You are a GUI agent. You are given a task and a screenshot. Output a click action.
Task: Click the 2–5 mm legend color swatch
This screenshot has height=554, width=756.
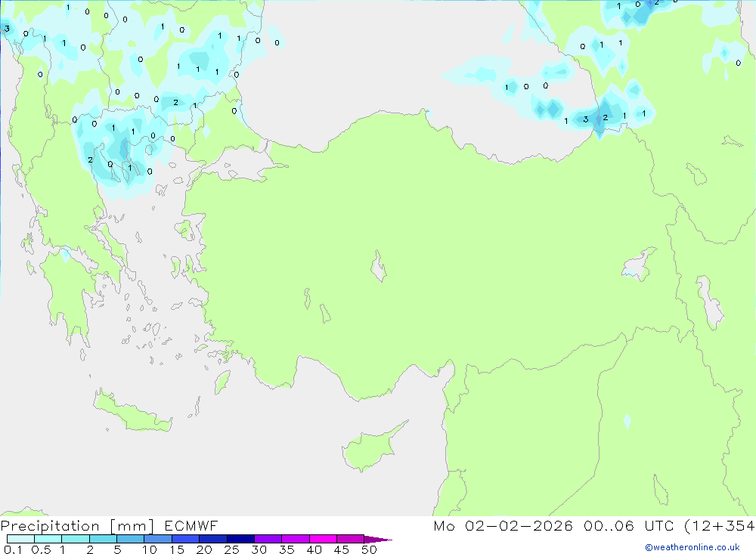tap(103, 539)
